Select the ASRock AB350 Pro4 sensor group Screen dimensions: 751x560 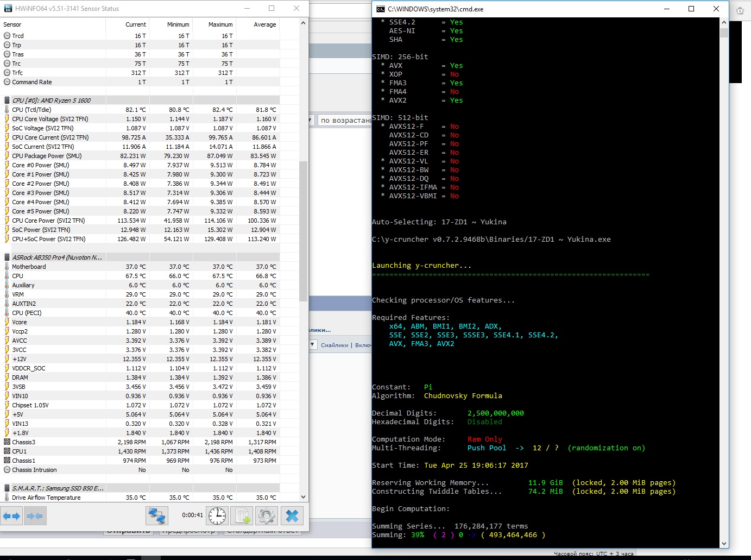(56, 257)
